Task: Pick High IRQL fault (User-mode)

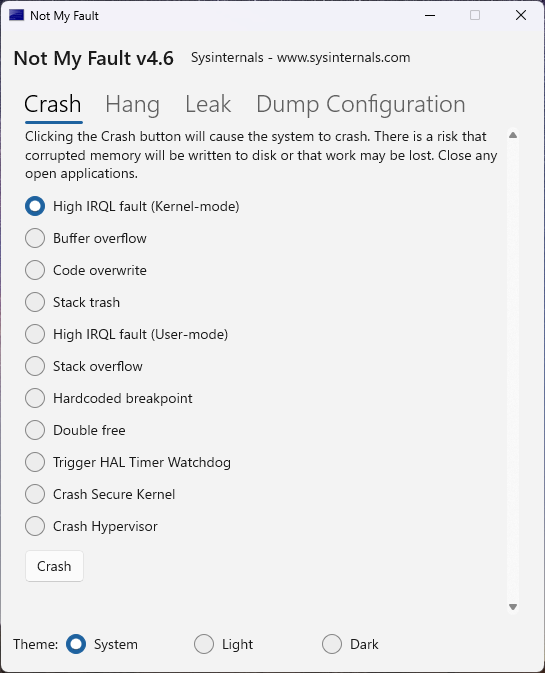Action: [x=35, y=334]
